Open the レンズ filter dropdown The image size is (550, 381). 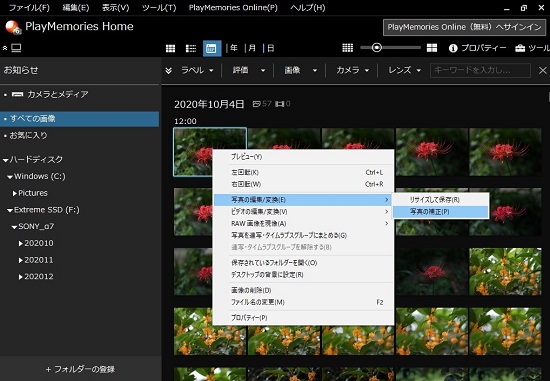pyautogui.click(x=404, y=71)
